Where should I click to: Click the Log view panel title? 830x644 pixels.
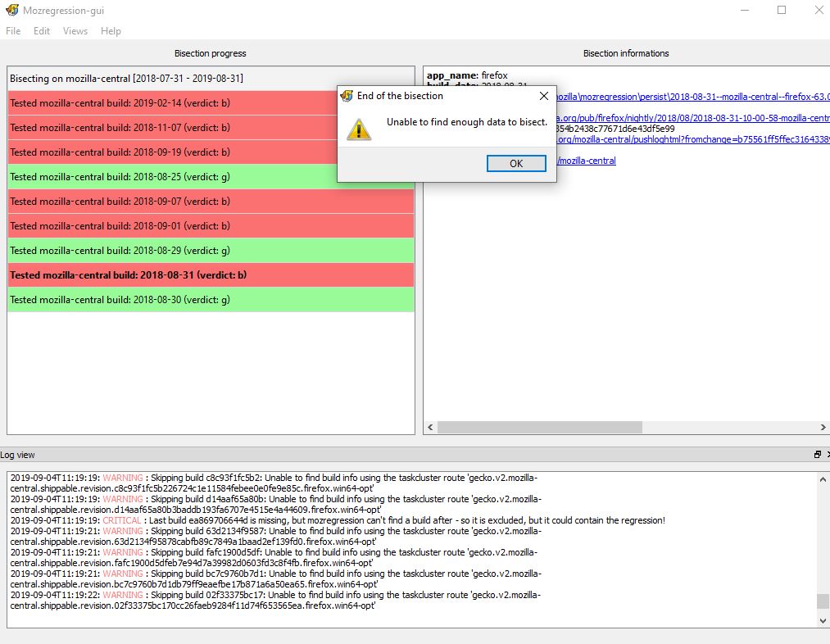pos(17,455)
